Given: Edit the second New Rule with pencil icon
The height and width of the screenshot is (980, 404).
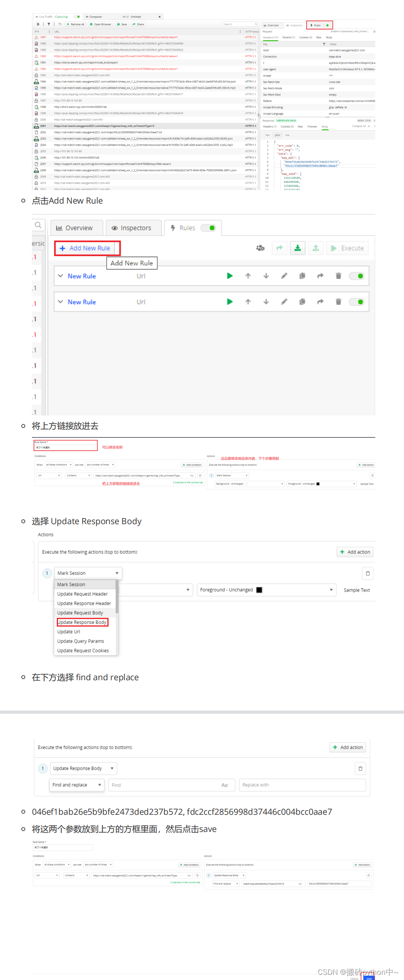Looking at the screenshot, I should point(284,302).
